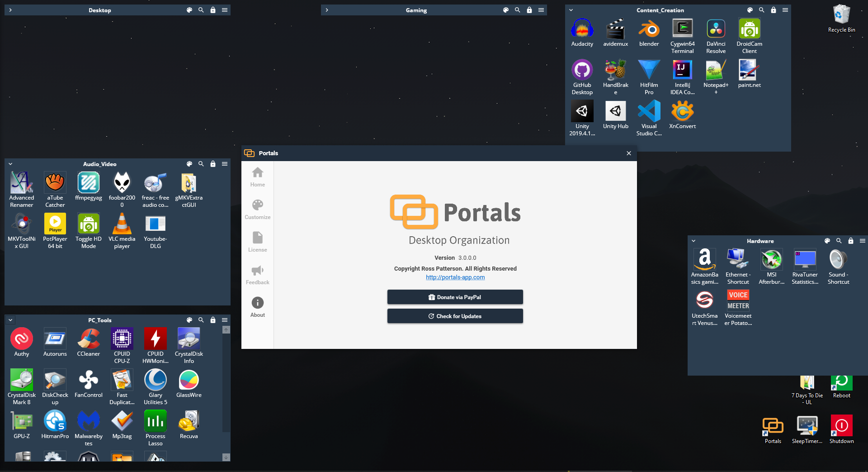The width and height of the screenshot is (868, 472).
Task: Open GlassWire icon
Action: (189, 384)
